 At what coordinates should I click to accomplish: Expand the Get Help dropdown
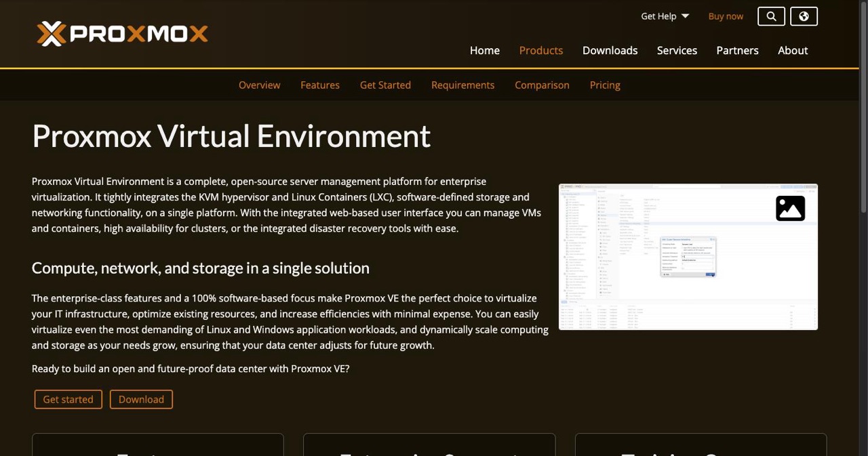pyautogui.click(x=665, y=16)
